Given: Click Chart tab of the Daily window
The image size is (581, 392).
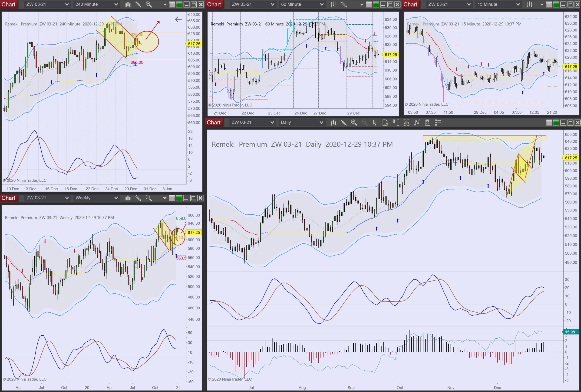Looking at the screenshot, I should tap(214, 123).
